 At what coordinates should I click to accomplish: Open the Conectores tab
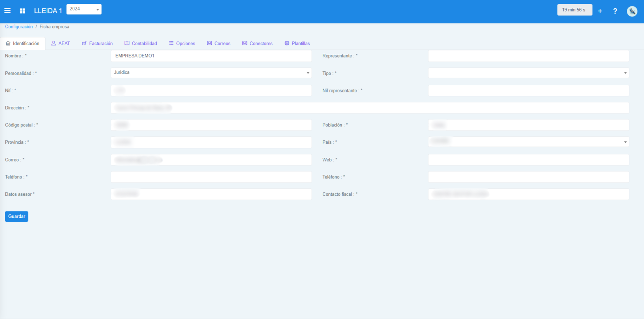pyautogui.click(x=257, y=44)
